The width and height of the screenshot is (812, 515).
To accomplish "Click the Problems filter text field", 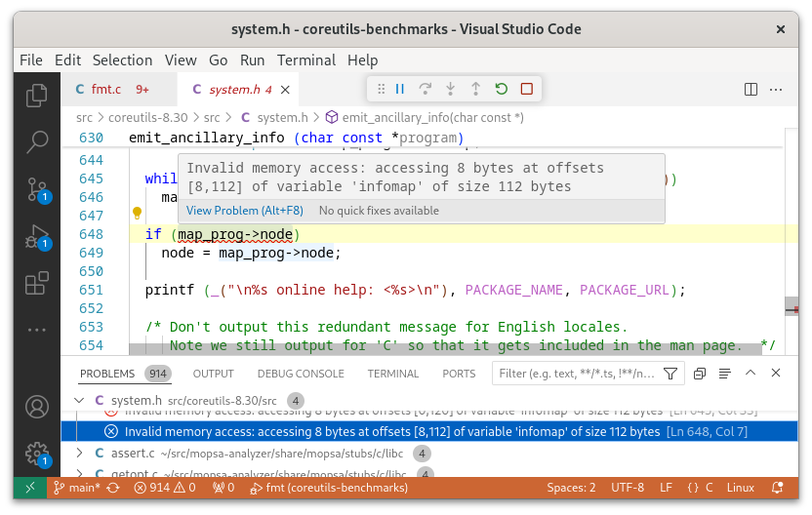I will (576, 374).
